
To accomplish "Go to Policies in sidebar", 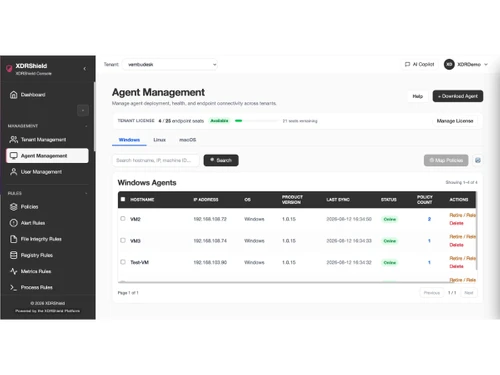I will coord(47,207).
